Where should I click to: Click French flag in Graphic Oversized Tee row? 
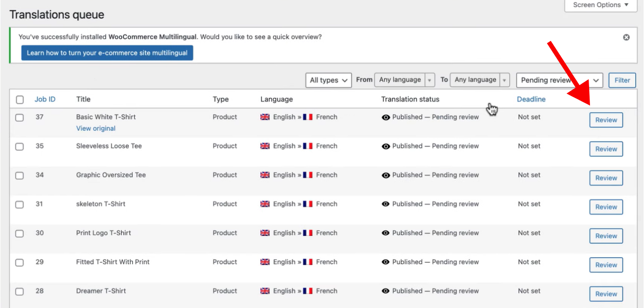pyautogui.click(x=308, y=175)
